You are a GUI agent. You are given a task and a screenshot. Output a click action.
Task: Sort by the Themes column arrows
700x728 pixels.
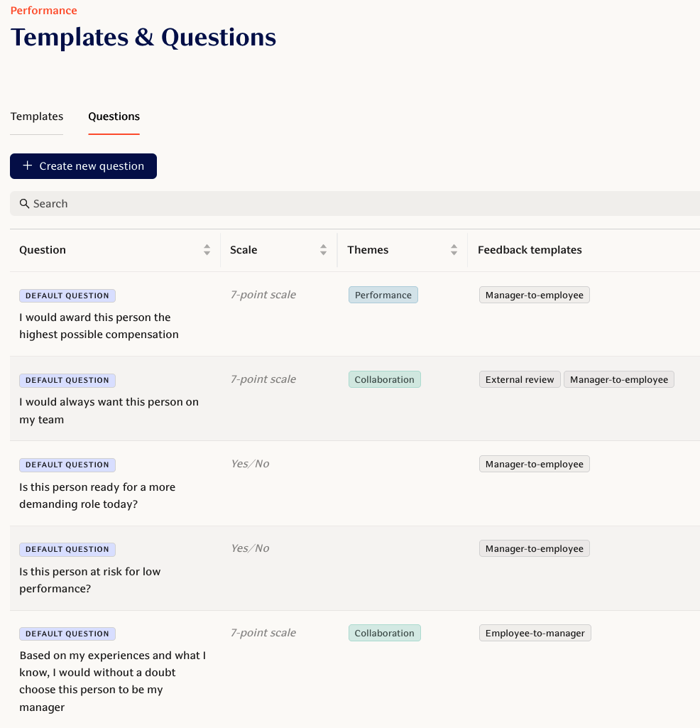coord(454,250)
